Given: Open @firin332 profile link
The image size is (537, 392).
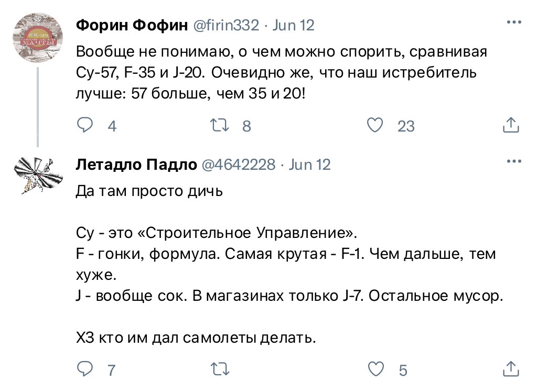Looking at the screenshot, I should click(x=227, y=24).
